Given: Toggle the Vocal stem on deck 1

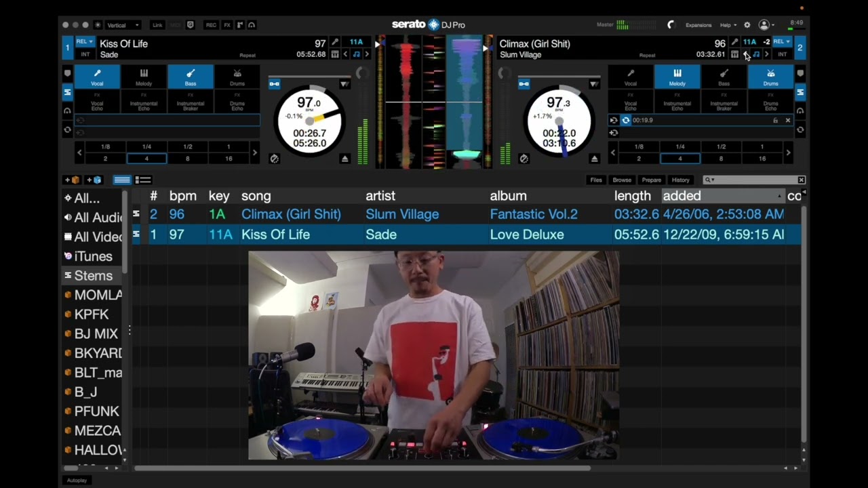Looking at the screenshot, I should pos(97,77).
